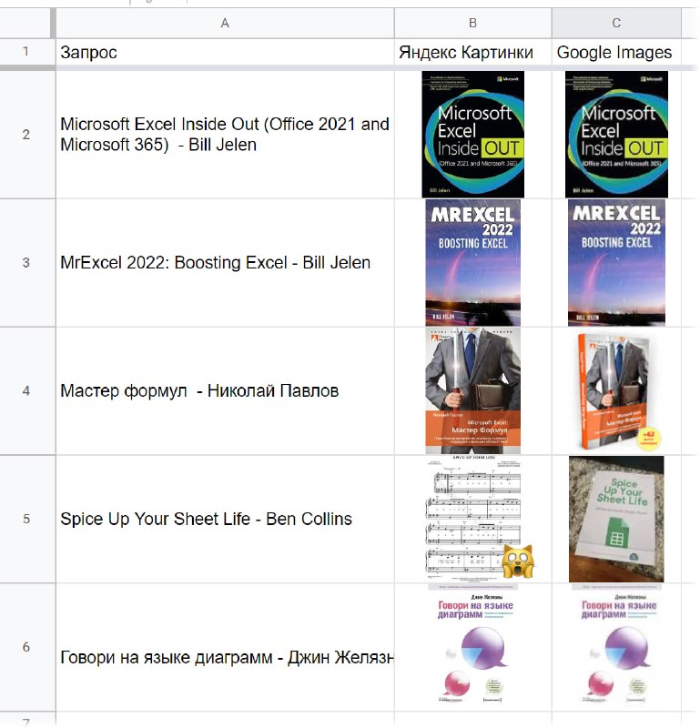Click Yandex thumbnail of Excel Inside Out cover
The height and width of the screenshot is (728, 700).
click(472, 134)
